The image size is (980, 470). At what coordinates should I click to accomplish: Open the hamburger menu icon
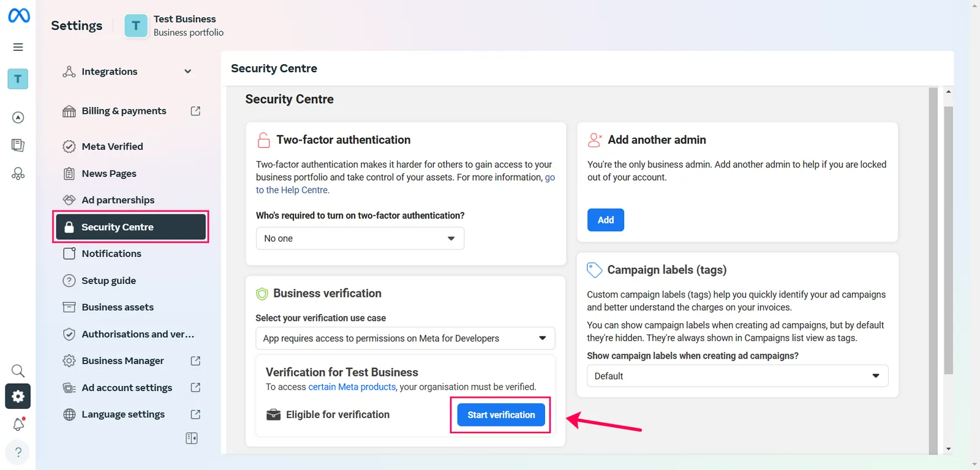(x=18, y=47)
